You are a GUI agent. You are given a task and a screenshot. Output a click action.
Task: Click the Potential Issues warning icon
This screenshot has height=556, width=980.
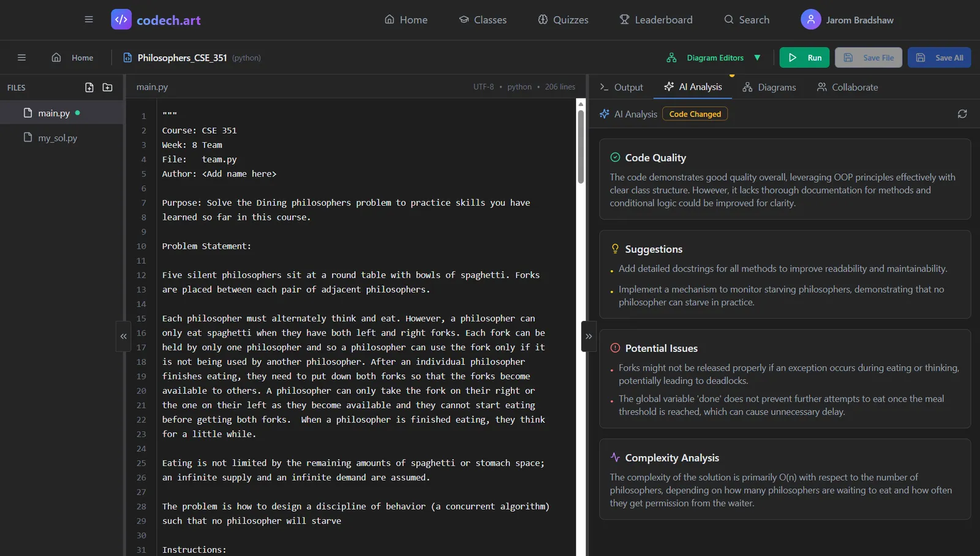pyautogui.click(x=615, y=348)
